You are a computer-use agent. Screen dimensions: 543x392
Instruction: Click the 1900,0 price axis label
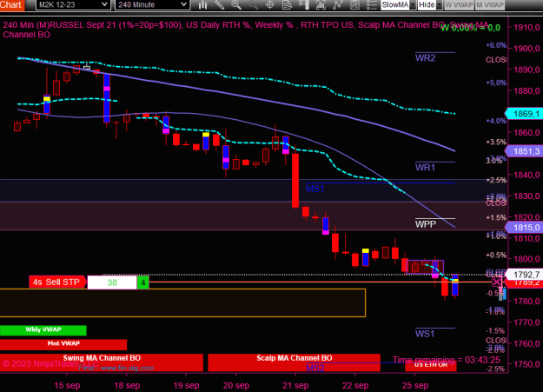click(x=526, y=49)
